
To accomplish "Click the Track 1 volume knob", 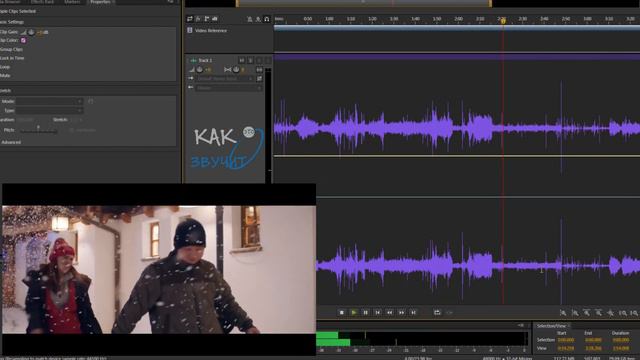I will click(200, 70).
